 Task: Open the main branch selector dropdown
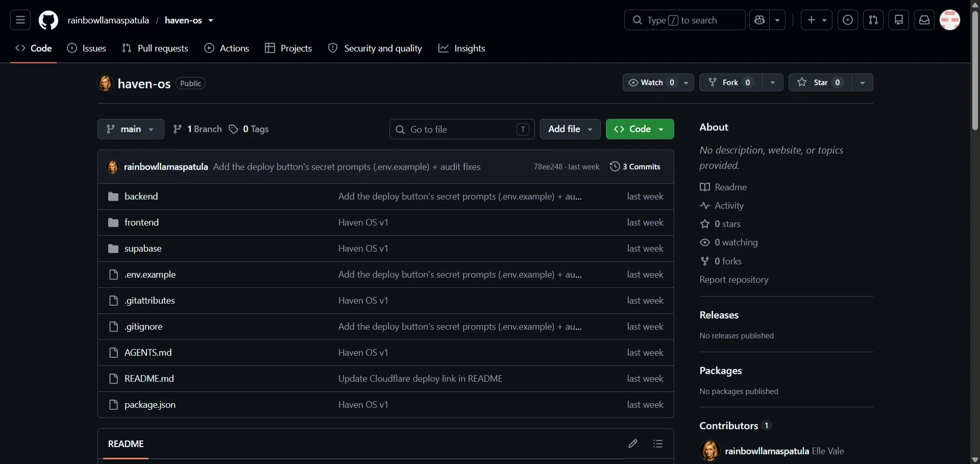(x=131, y=129)
